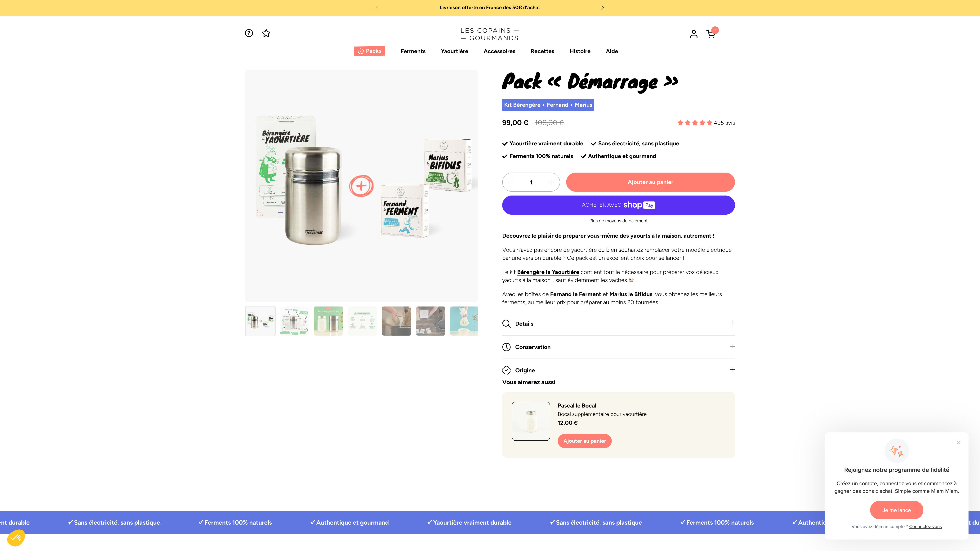The width and height of the screenshot is (980, 551).
Task: Select the second product thumbnail image
Action: 294,321
